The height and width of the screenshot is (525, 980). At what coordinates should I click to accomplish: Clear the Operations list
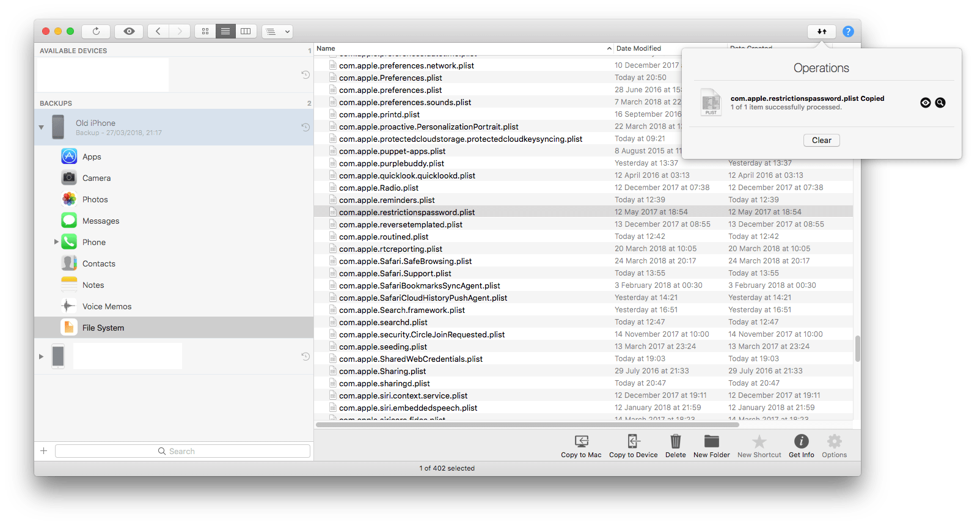click(x=822, y=140)
